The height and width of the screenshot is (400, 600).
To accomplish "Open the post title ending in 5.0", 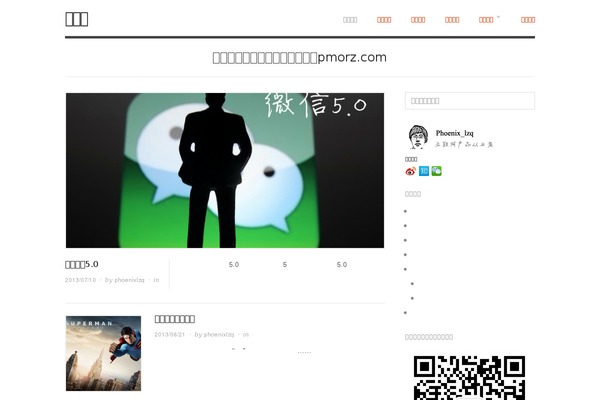I will tap(82, 264).
